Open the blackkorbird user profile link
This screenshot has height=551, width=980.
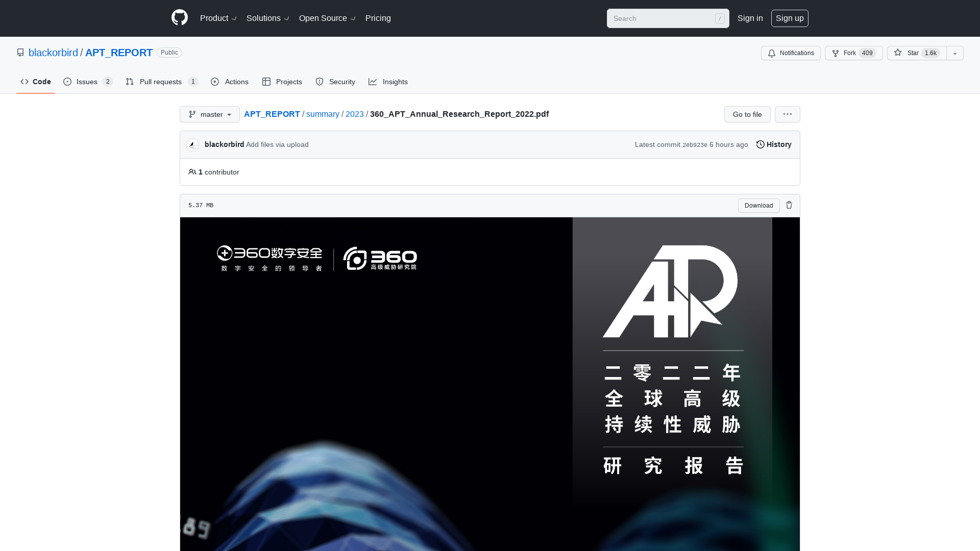pos(53,53)
